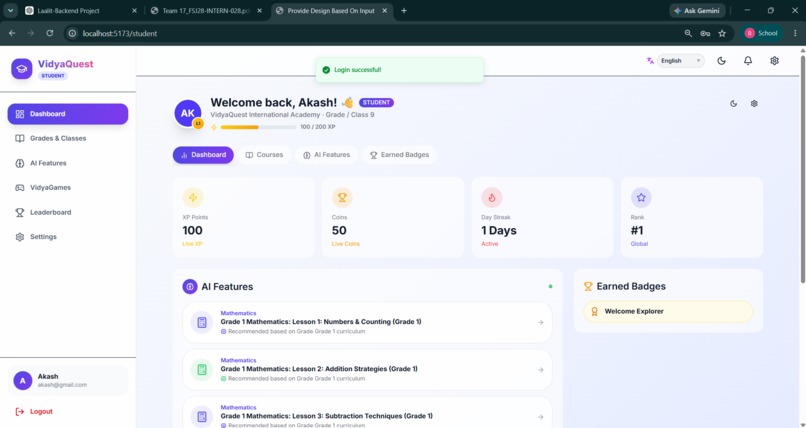Open the tab search dropdown arrow
The height and width of the screenshot is (428, 806).
(x=10, y=11)
